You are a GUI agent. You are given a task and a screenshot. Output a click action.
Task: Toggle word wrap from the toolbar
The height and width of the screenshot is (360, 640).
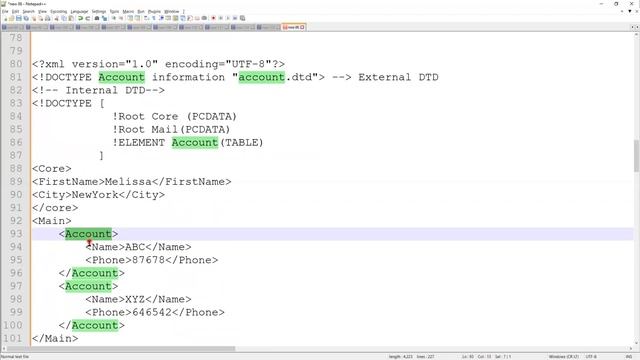146,18
